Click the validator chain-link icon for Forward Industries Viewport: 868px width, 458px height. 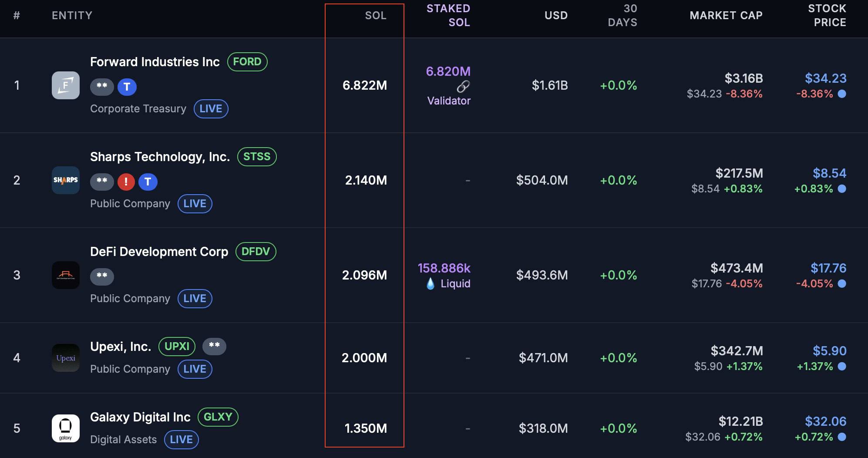463,87
